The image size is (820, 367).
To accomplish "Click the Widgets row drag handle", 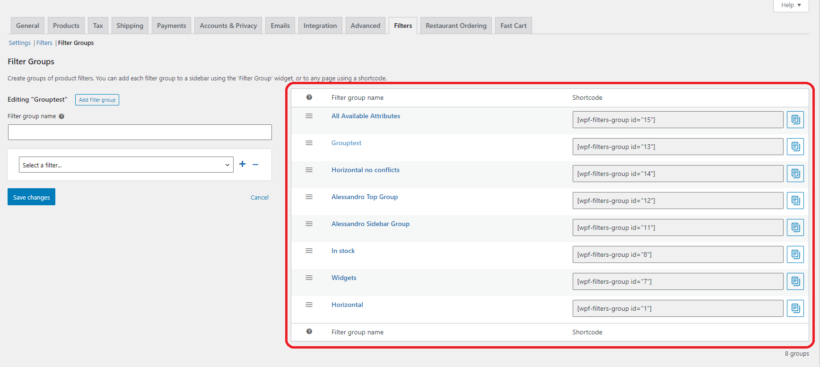I will (x=309, y=278).
